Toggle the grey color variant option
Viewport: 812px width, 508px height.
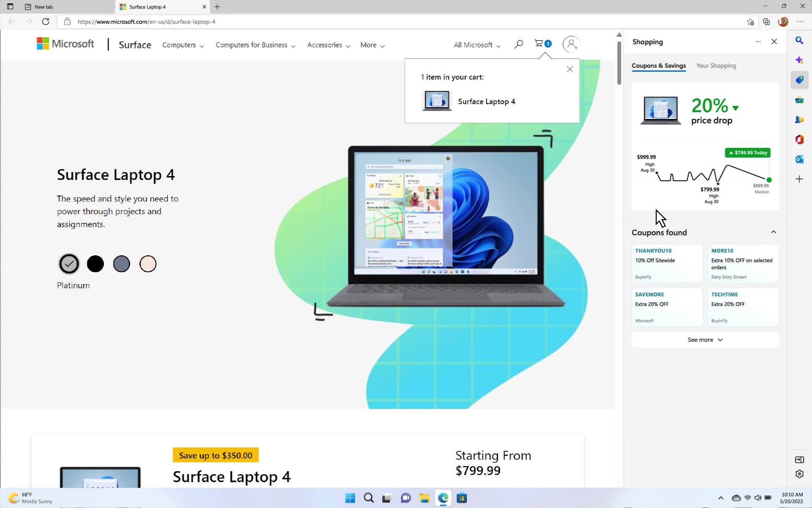tap(121, 263)
